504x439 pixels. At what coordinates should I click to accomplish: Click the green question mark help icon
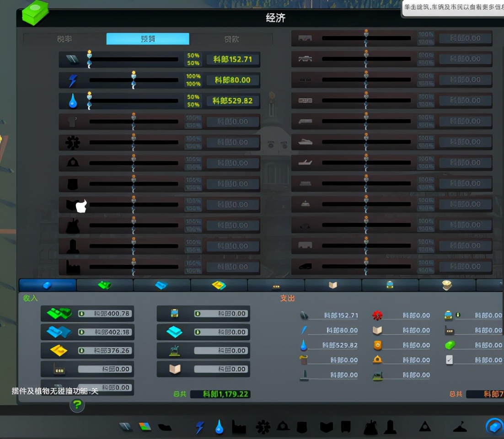coord(77,404)
